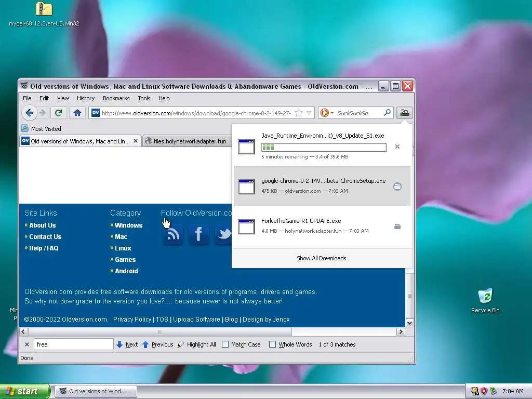Toggle the downloads panel button showing 5m

click(404, 113)
